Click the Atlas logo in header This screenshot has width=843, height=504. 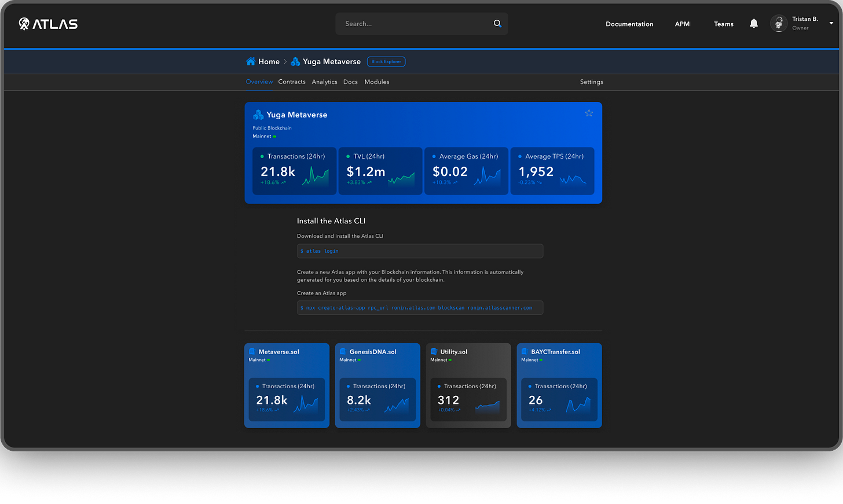pos(48,24)
